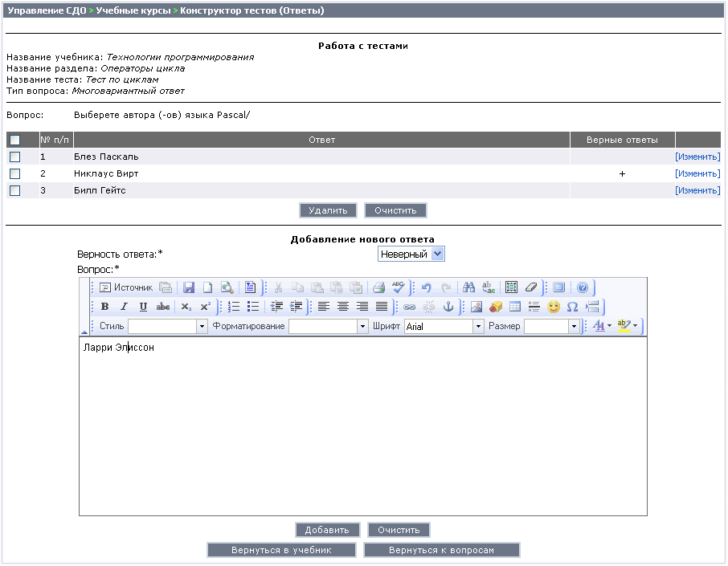Collapse the editor toolbar with triangle
Screen dimensions: 728x566
pyautogui.click(x=84, y=332)
